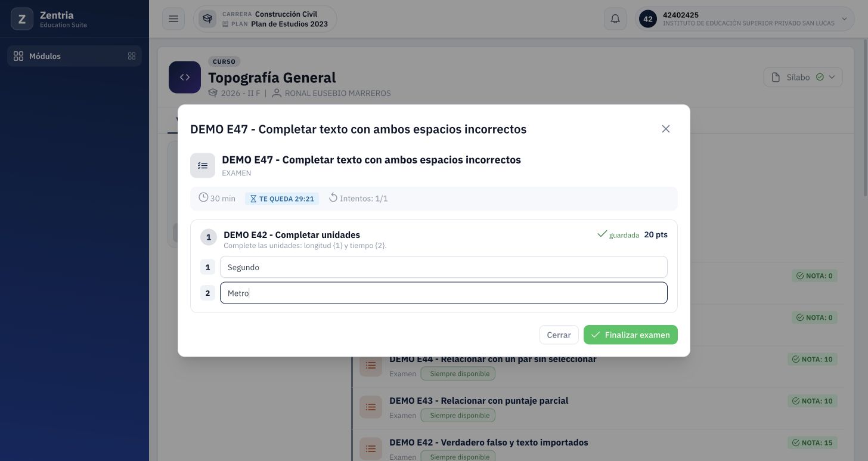Click the graduation cap career icon

click(x=207, y=19)
